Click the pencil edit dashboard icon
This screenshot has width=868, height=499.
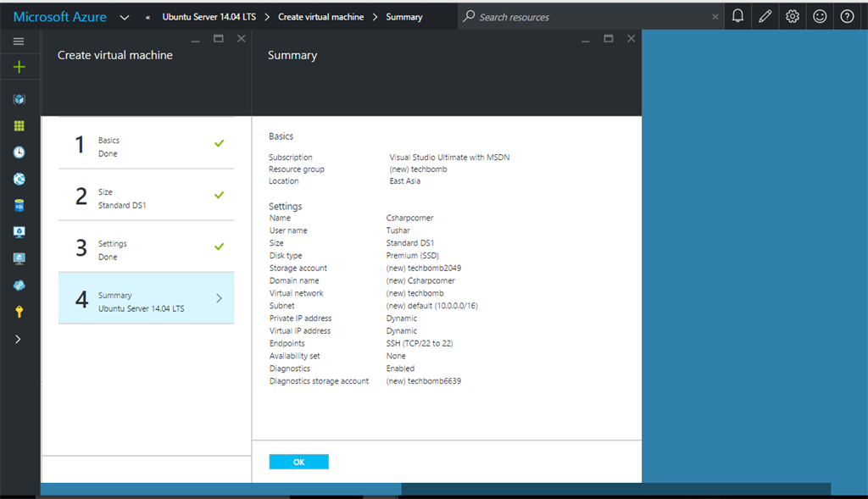[765, 17]
